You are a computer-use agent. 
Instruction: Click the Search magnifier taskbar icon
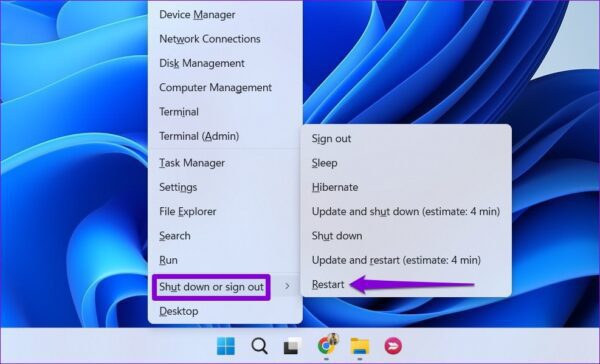tap(259, 346)
